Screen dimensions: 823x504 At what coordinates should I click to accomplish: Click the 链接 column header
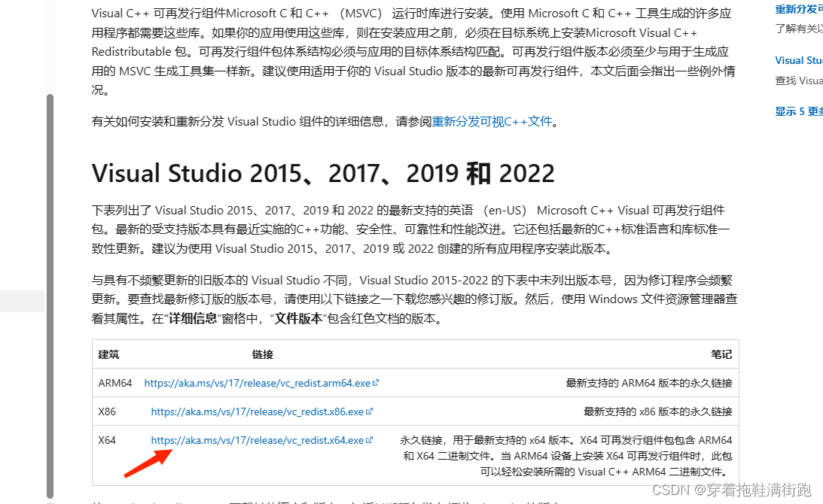(263, 354)
